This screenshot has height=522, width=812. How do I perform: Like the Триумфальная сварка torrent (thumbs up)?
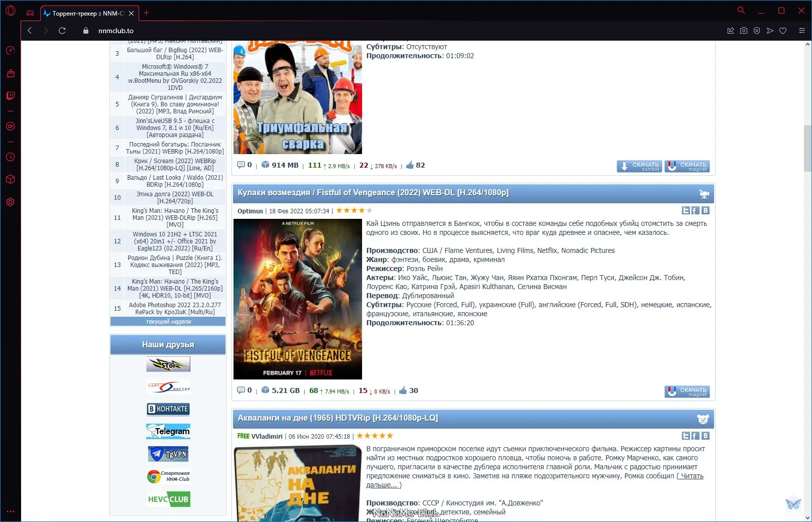410,165
